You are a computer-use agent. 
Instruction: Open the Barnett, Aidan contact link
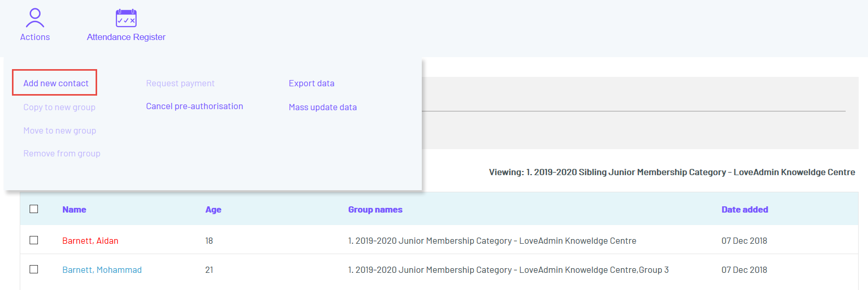coord(90,241)
